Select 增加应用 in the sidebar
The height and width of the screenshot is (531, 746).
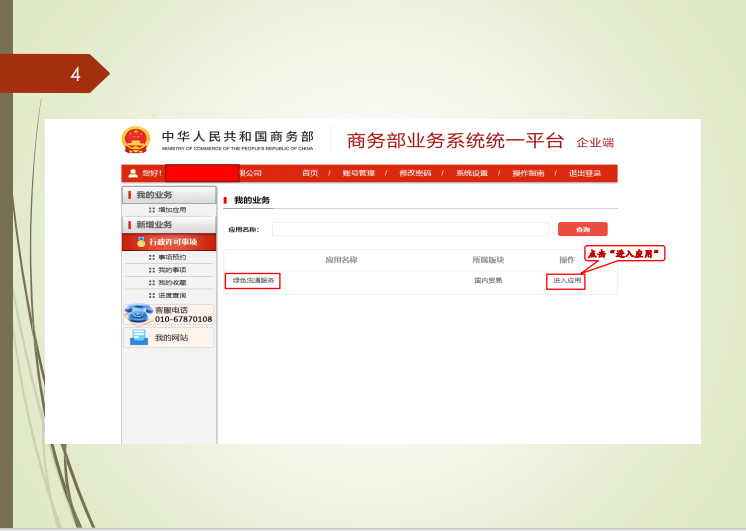(x=171, y=210)
